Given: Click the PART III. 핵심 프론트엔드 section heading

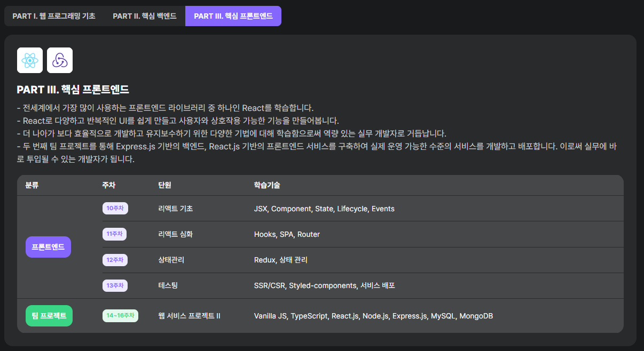Looking at the screenshot, I should click(x=73, y=89).
